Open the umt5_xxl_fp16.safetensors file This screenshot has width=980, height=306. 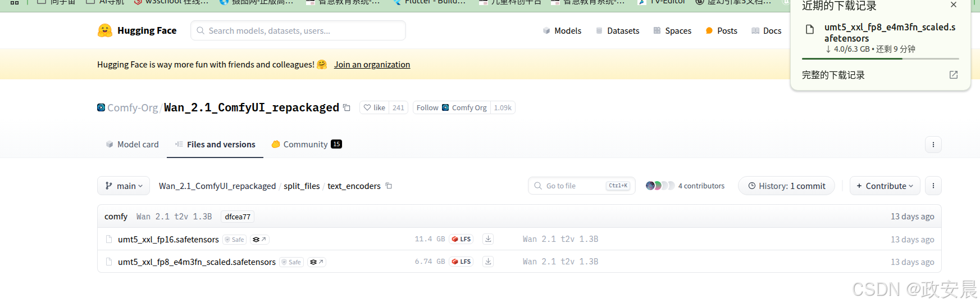tap(168, 239)
